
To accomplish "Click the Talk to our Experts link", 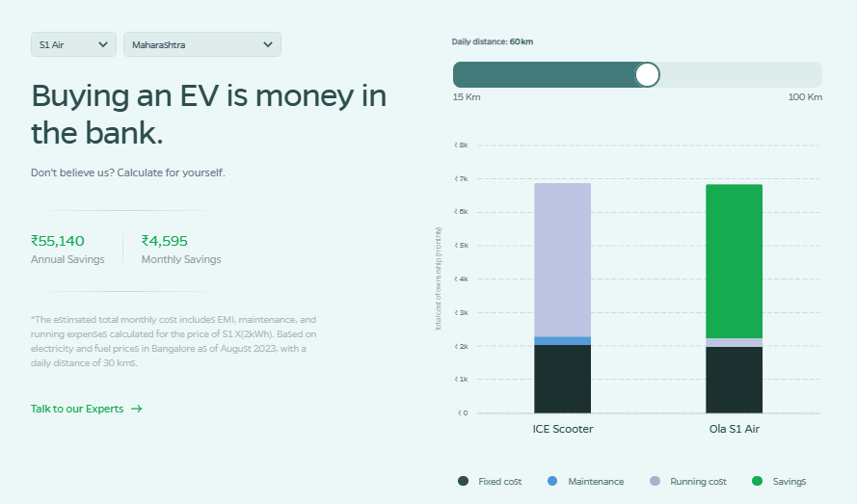I will click(77, 409).
